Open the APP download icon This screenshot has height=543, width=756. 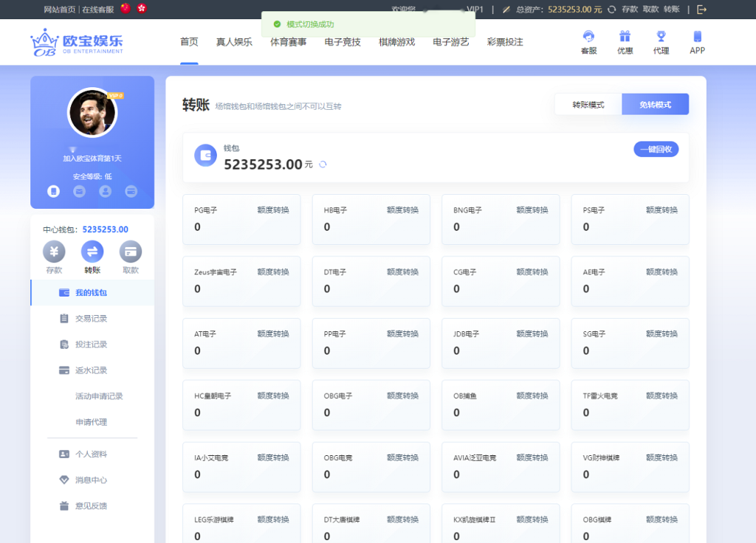(x=695, y=42)
